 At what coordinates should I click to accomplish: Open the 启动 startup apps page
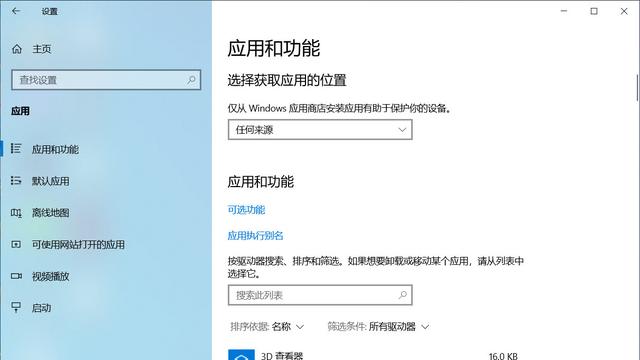41,308
